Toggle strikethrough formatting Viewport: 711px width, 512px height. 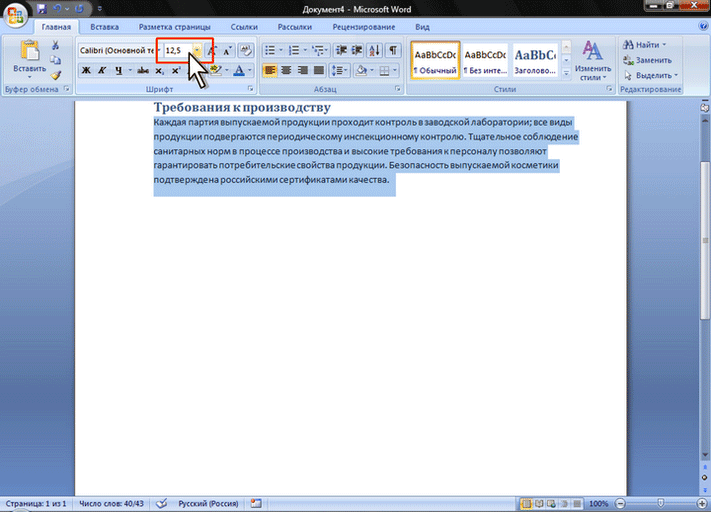pyautogui.click(x=143, y=70)
